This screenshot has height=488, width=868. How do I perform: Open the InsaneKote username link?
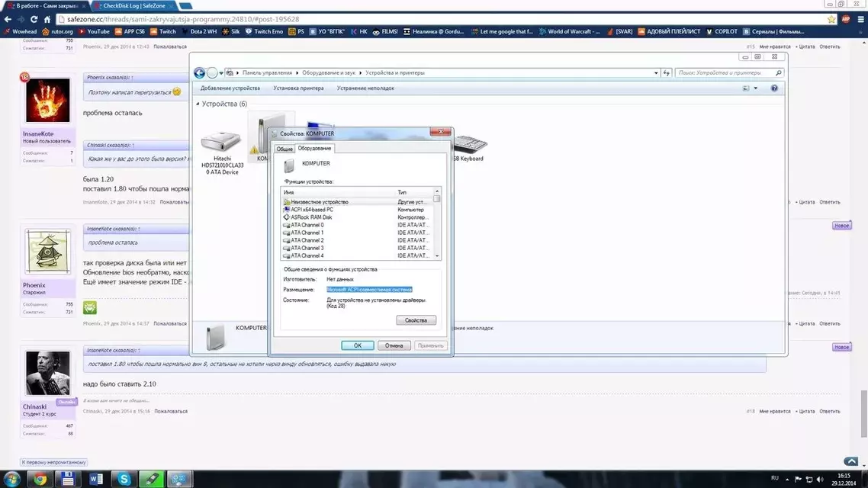(38, 134)
